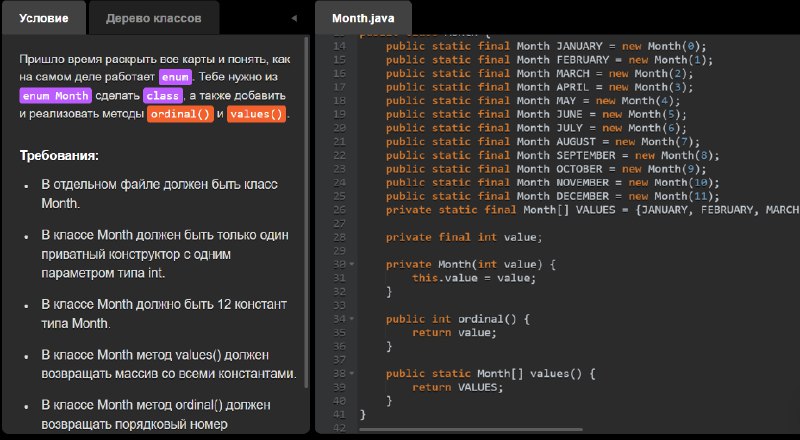This screenshot has height=440, width=800.
Task: Switch to the Условие tab
Action: pos(44,18)
